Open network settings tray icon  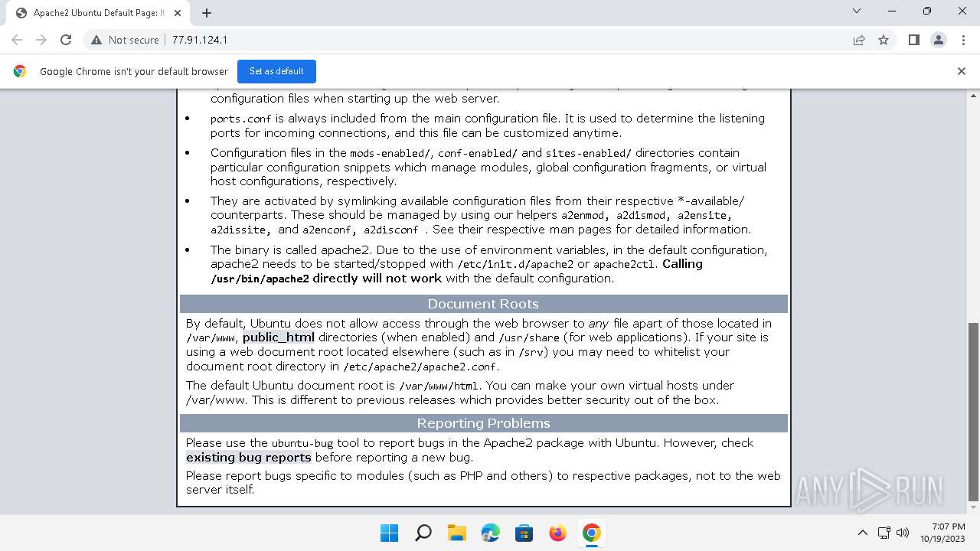click(884, 533)
